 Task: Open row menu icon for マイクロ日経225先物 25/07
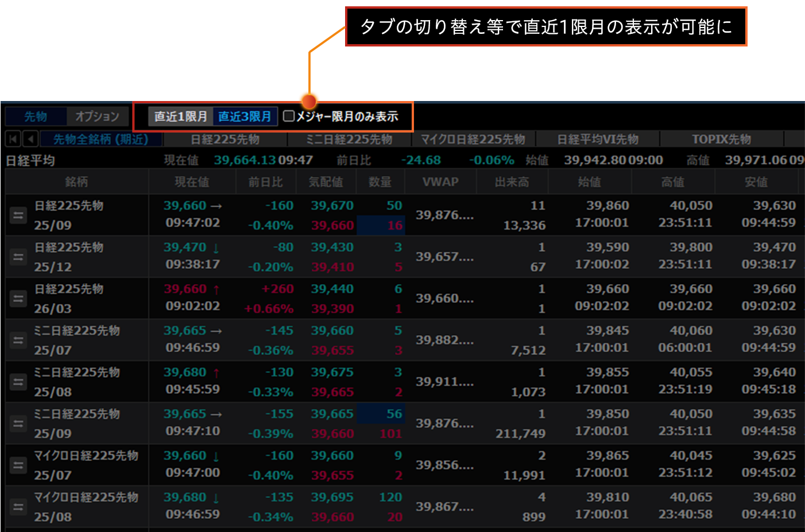[18, 465]
